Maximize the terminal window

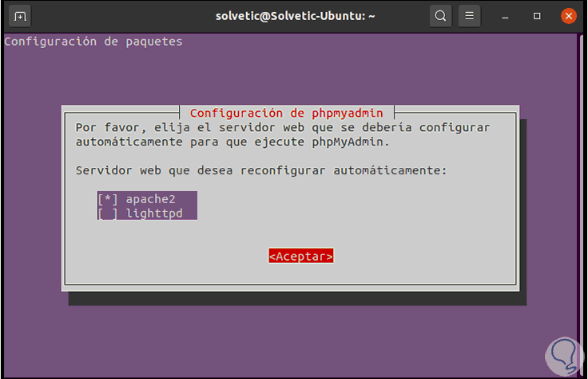[x=537, y=16]
